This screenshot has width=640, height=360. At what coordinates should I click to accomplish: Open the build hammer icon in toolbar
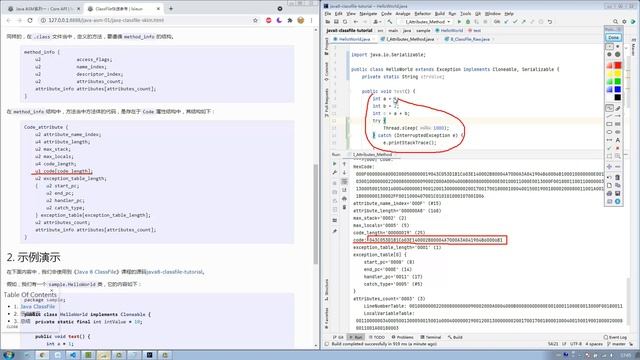[390, 22]
